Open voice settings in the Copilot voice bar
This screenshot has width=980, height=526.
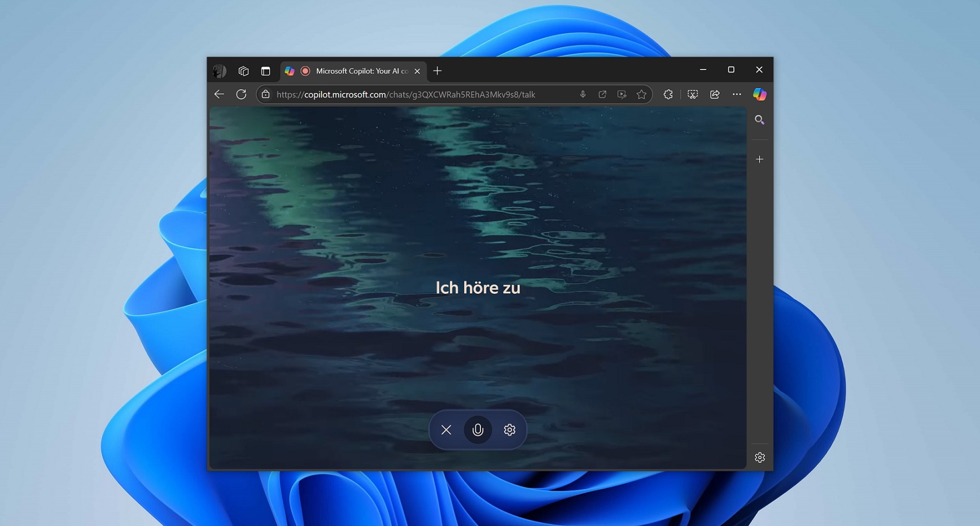click(x=509, y=429)
